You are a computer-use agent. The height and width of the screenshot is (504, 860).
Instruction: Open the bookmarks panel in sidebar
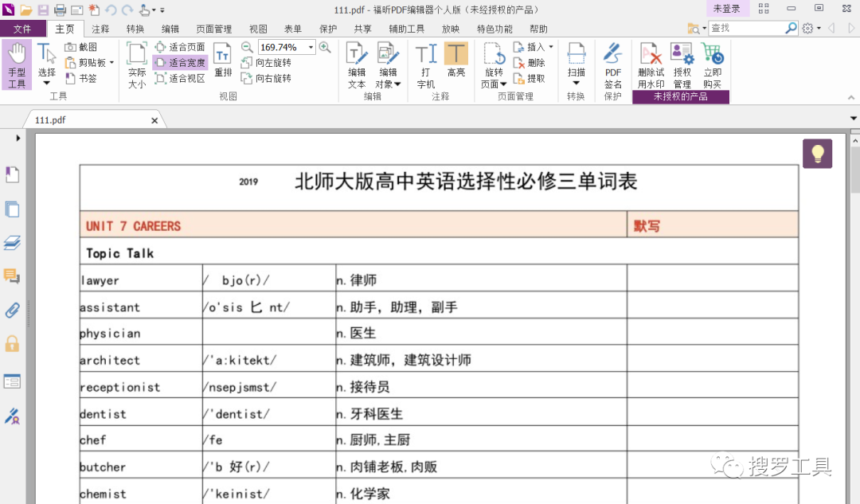pyautogui.click(x=12, y=175)
